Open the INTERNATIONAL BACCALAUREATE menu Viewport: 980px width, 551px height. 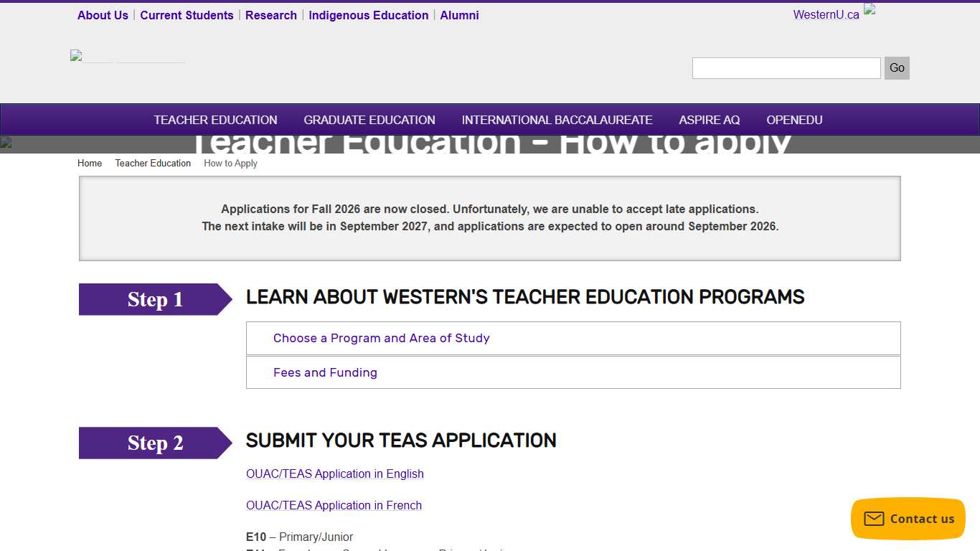click(x=557, y=120)
